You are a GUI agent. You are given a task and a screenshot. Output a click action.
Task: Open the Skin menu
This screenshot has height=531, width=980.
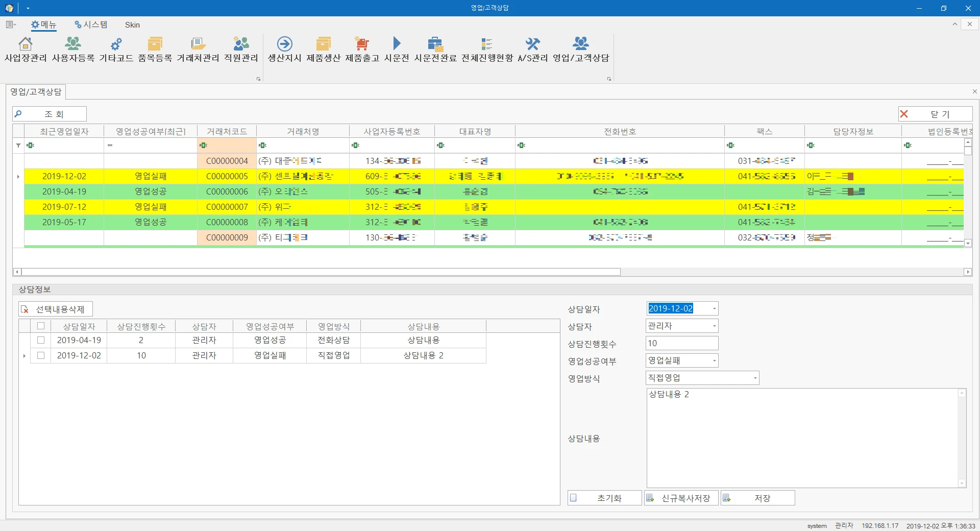[x=132, y=25]
